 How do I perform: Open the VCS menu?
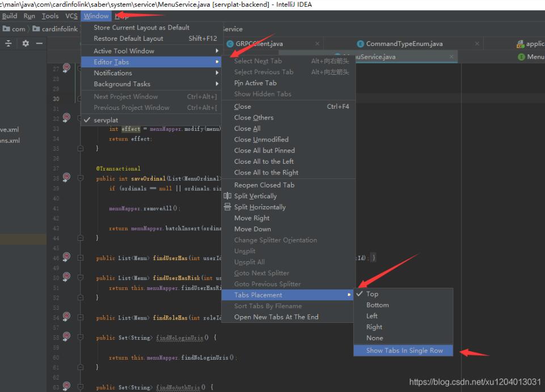coord(71,16)
